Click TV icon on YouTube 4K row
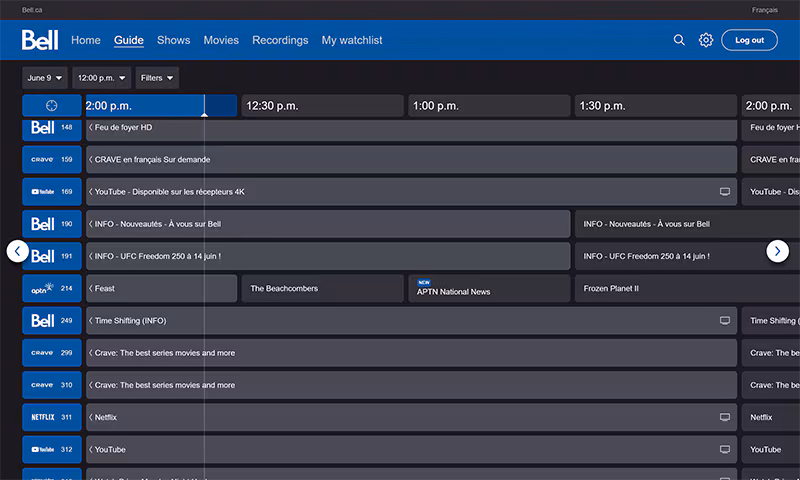The height and width of the screenshot is (480, 800). pyautogui.click(x=724, y=192)
